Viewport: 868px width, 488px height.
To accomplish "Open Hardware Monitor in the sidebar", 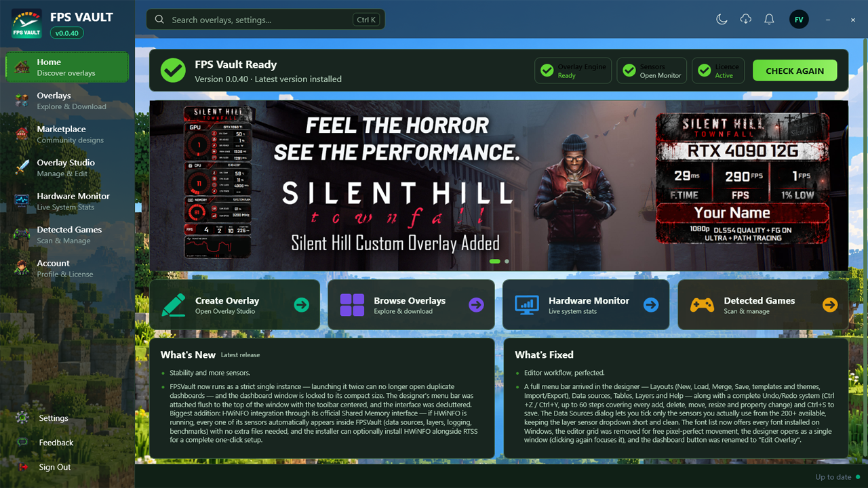I will point(67,201).
